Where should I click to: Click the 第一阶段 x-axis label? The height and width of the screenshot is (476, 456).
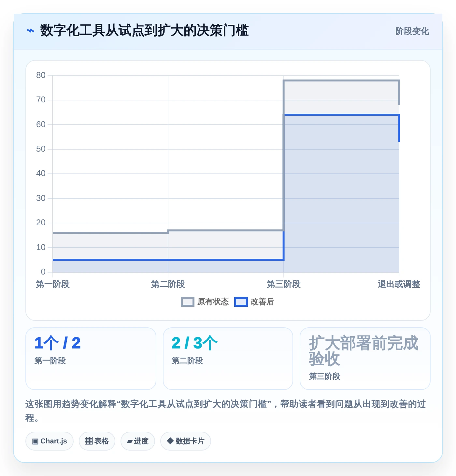(53, 284)
